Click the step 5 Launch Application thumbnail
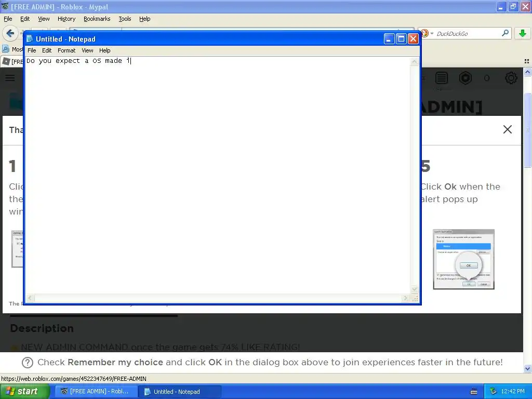 pos(463,260)
